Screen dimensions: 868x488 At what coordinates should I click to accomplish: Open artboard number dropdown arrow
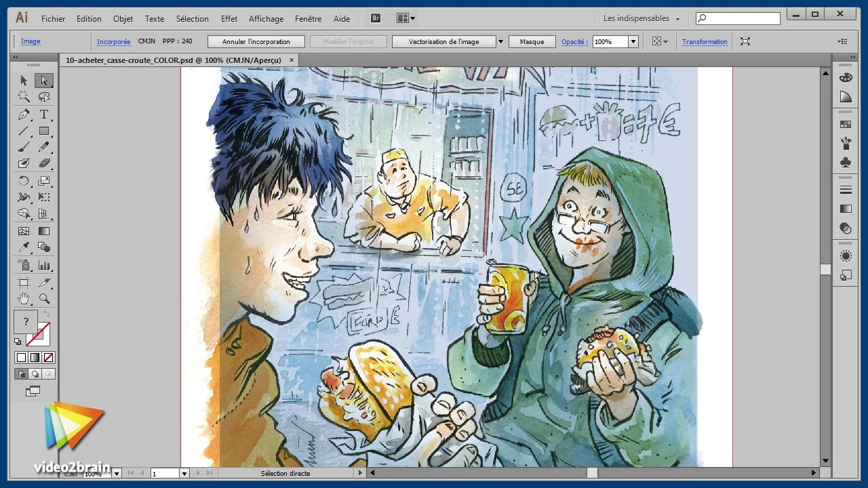[184, 474]
